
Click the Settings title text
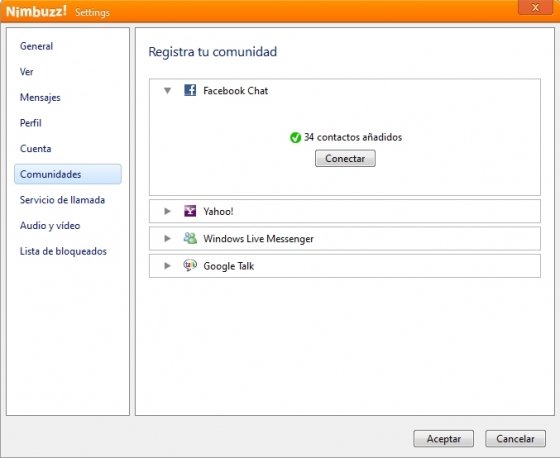(92, 13)
